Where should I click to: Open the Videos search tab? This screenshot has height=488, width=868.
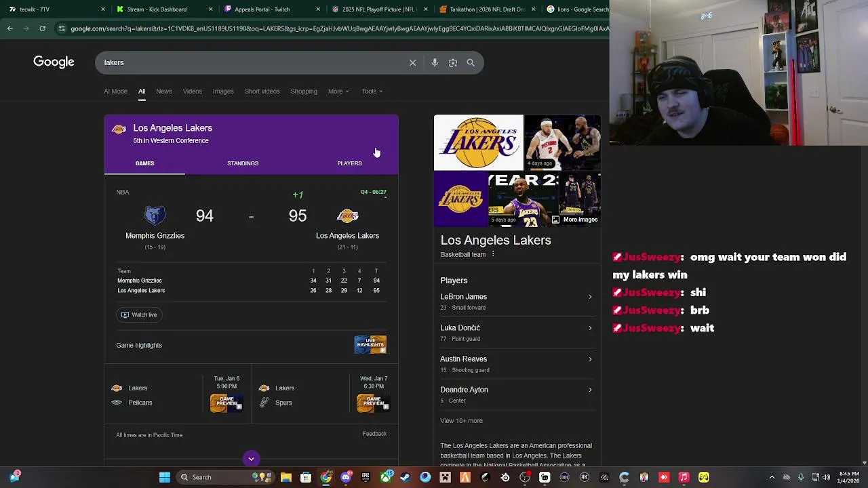pos(193,91)
